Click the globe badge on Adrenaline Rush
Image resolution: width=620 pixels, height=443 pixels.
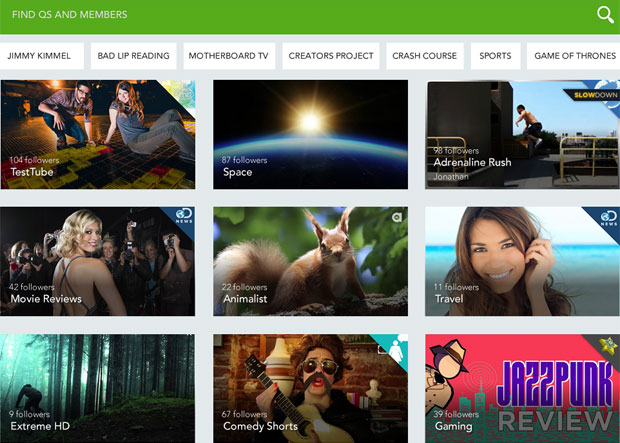pyautogui.click(x=610, y=89)
